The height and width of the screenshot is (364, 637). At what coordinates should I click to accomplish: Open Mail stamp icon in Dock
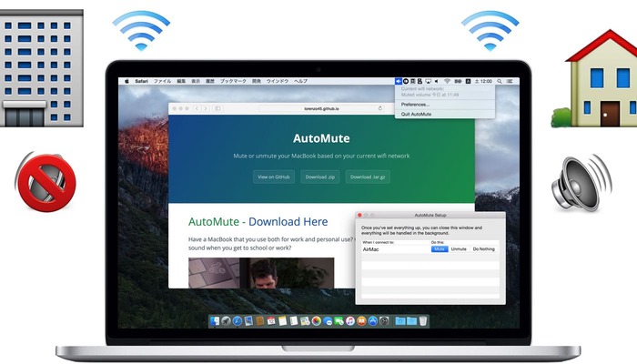pyautogui.click(x=248, y=321)
